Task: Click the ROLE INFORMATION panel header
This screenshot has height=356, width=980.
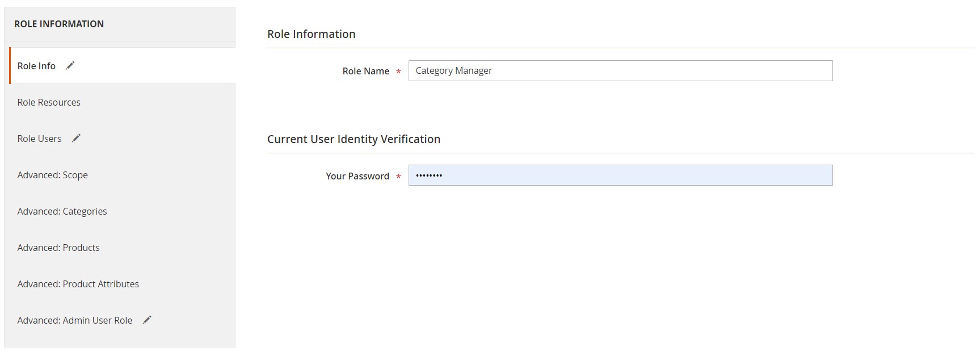Action: point(120,24)
